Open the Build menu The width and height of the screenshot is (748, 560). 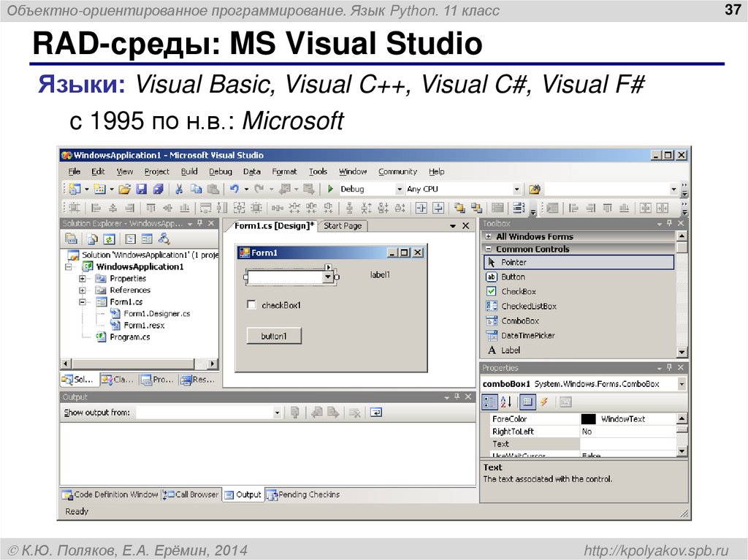189,172
